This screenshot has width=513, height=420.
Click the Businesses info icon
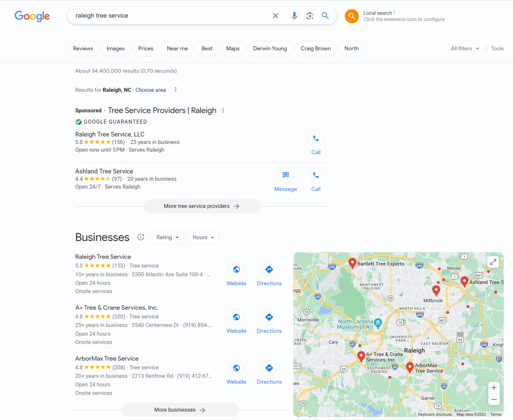141,237
